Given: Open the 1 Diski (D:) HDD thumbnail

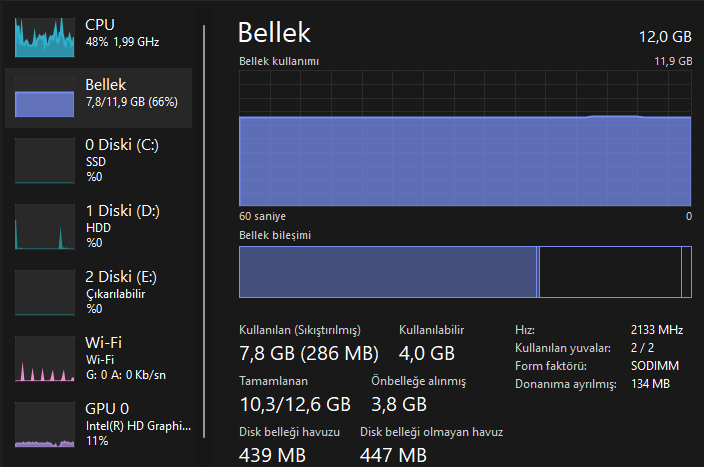Looking at the screenshot, I should [x=45, y=227].
